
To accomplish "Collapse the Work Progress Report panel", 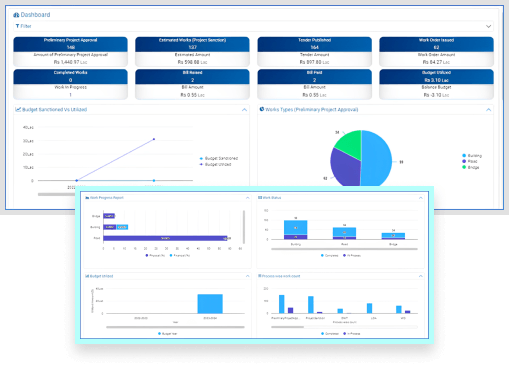I will [x=247, y=198].
